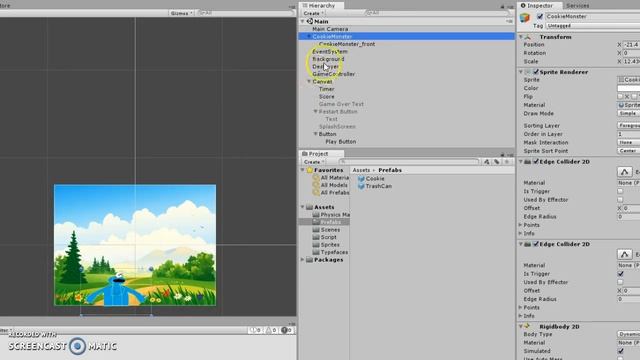Click second Edge Collider 2D header icon
640x360 pixels.
[x=528, y=244]
